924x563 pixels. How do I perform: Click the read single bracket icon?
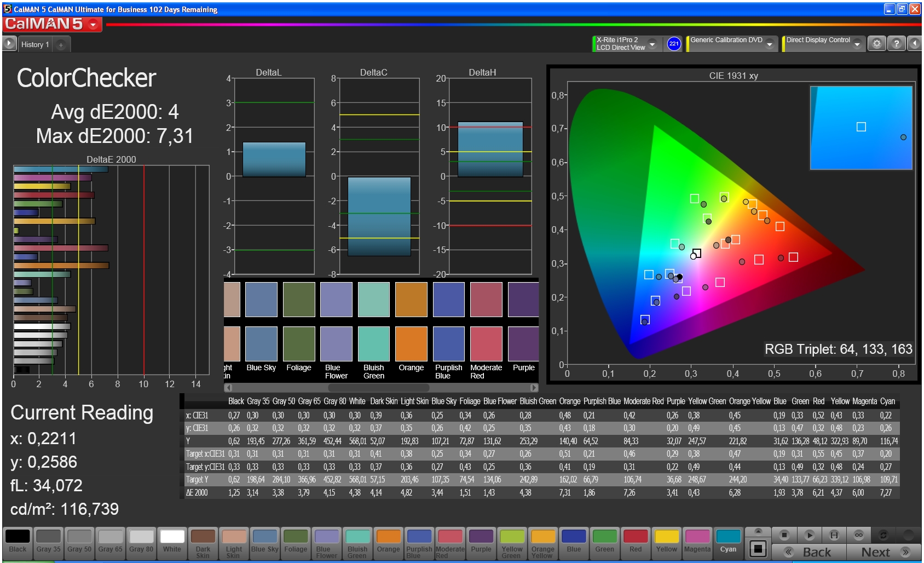pos(834,535)
